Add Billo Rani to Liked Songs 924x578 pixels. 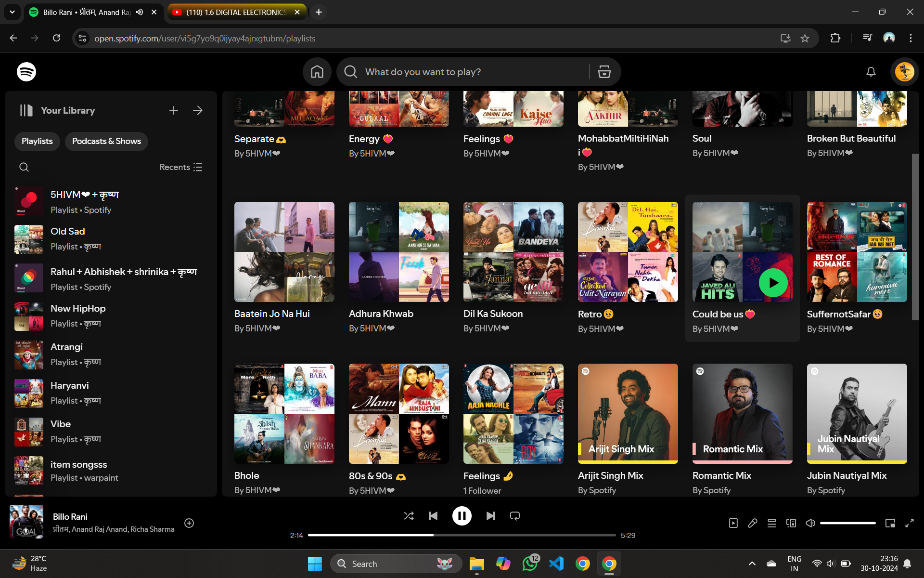pyautogui.click(x=189, y=523)
